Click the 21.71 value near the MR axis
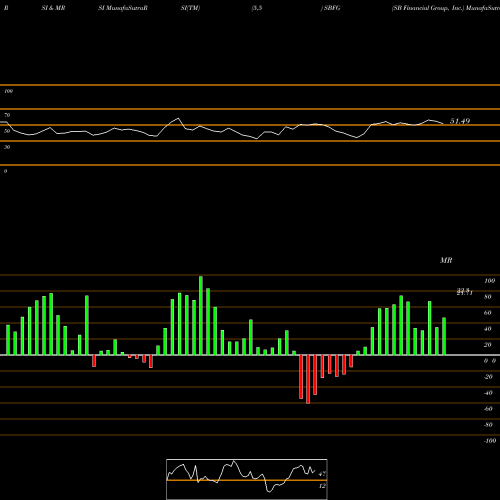 [x=465, y=293]
